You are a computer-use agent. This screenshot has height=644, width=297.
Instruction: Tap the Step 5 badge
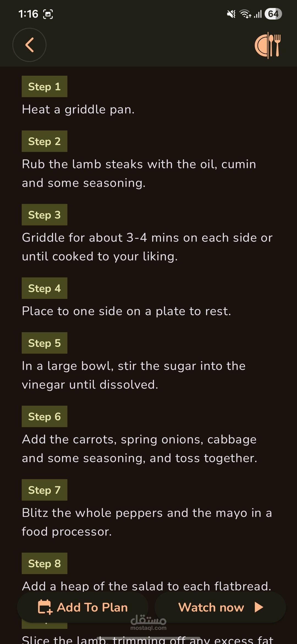tap(44, 343)
